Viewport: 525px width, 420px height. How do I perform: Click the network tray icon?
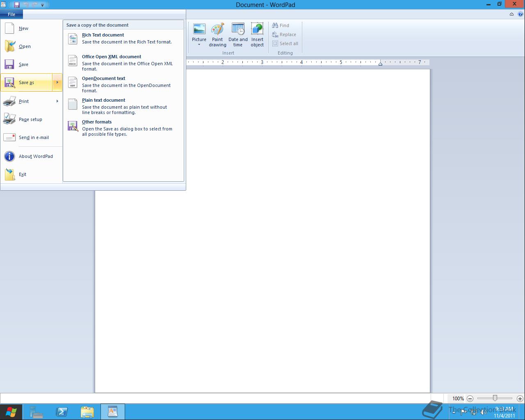tap(474, 412)
